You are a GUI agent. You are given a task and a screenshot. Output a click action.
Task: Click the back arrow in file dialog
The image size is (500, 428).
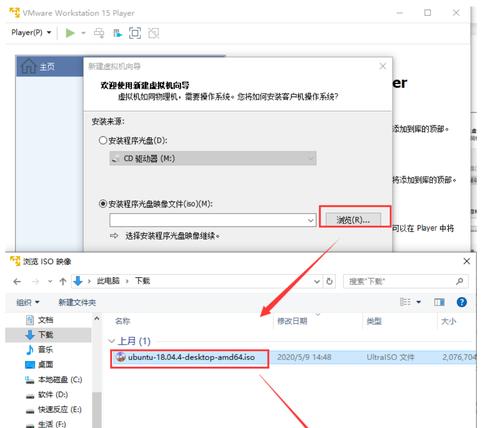(x=17, y=282)
